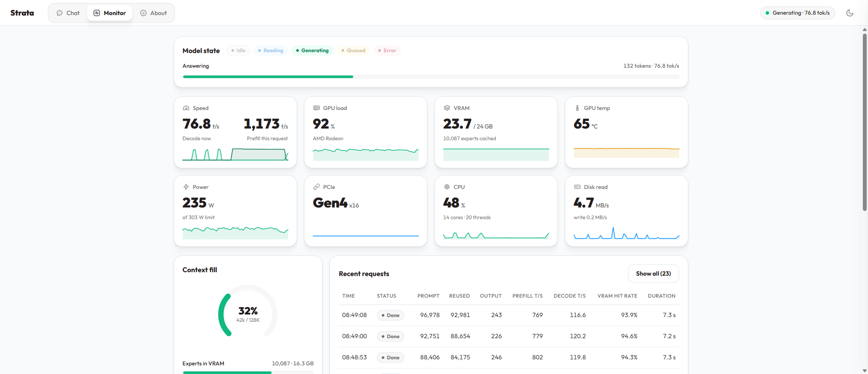Open the About tab

(153, 13)
